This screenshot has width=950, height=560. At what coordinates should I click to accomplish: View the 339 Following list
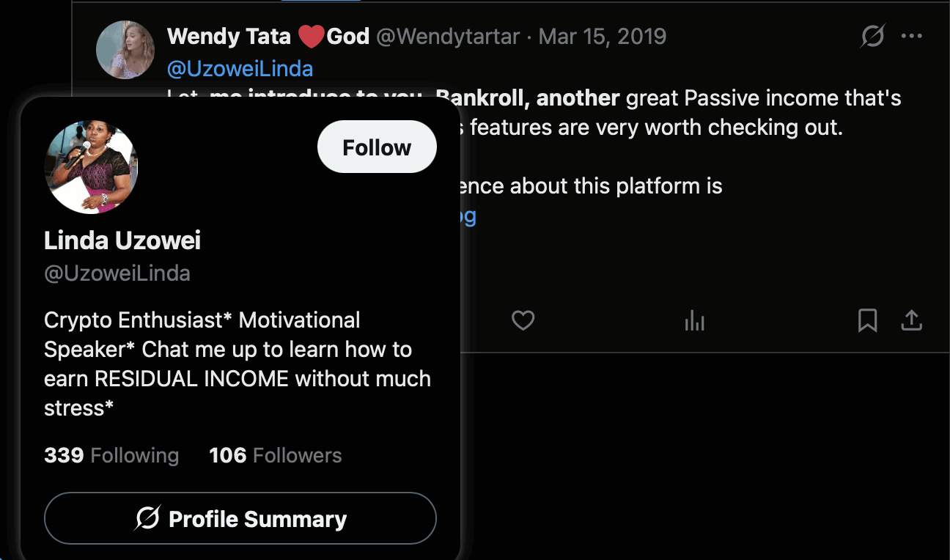(x=111, y=455)
